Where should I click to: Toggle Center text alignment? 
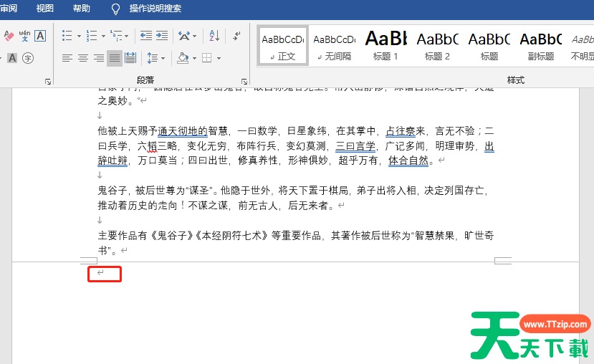pyautogui.click(x=83, y=58)
